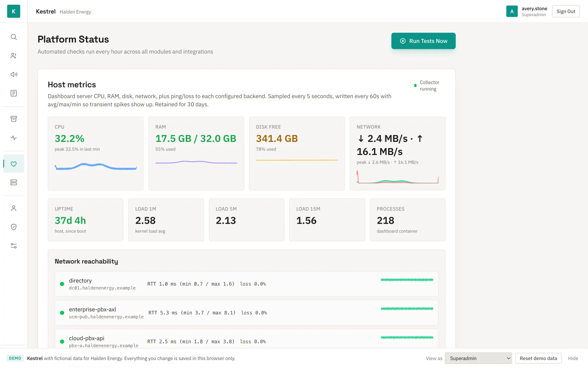Screen dimensions: 588x368
Task: Click Reset demo data button
Action: (x=538, y=358)
